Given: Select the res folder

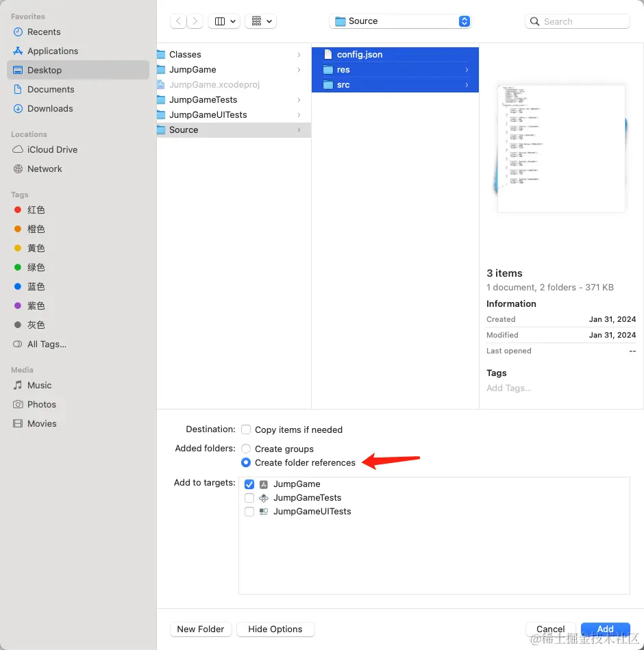Looking at the screenshot, I should coord(395,70).
